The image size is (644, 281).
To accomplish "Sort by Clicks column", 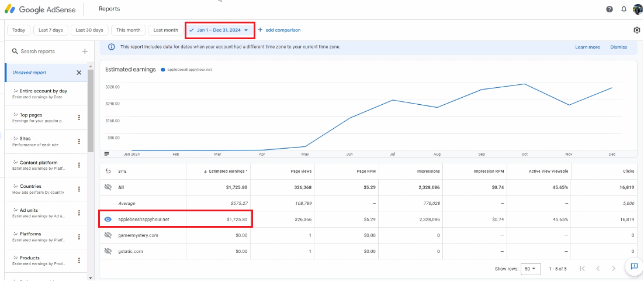I will (628, 171).
